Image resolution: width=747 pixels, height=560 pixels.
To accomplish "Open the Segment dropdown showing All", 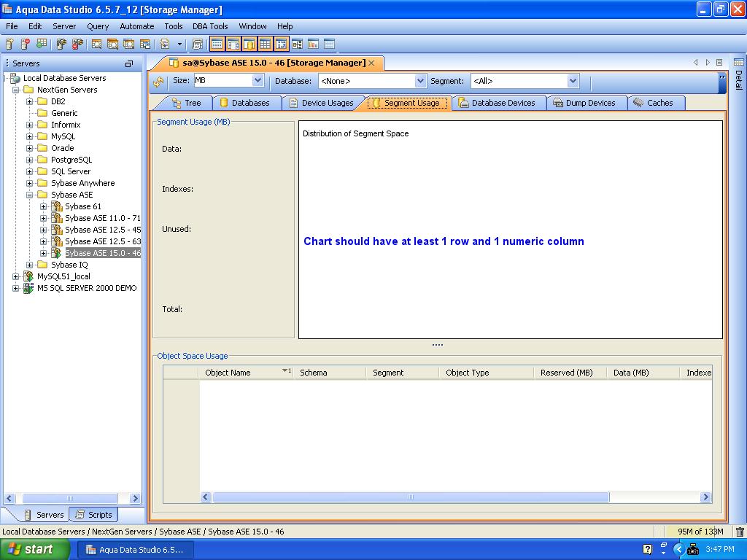I will coord(573,81).
